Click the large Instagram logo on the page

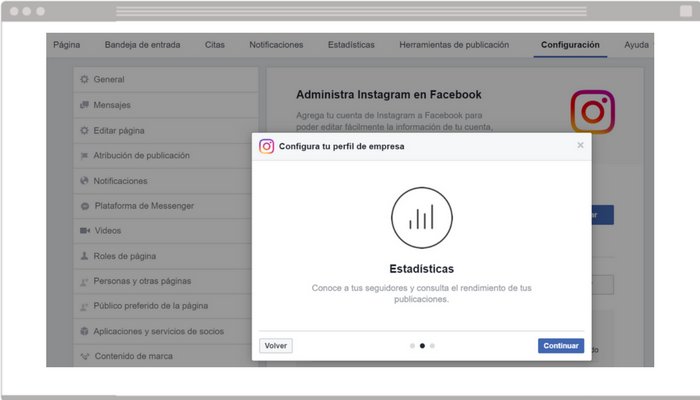pos(592,112)
